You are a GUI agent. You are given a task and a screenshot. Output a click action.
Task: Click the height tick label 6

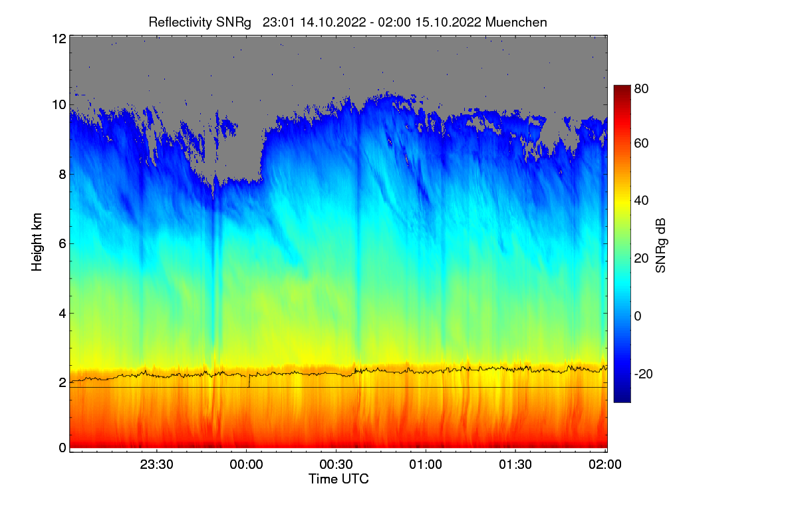(x=63, y=244)
